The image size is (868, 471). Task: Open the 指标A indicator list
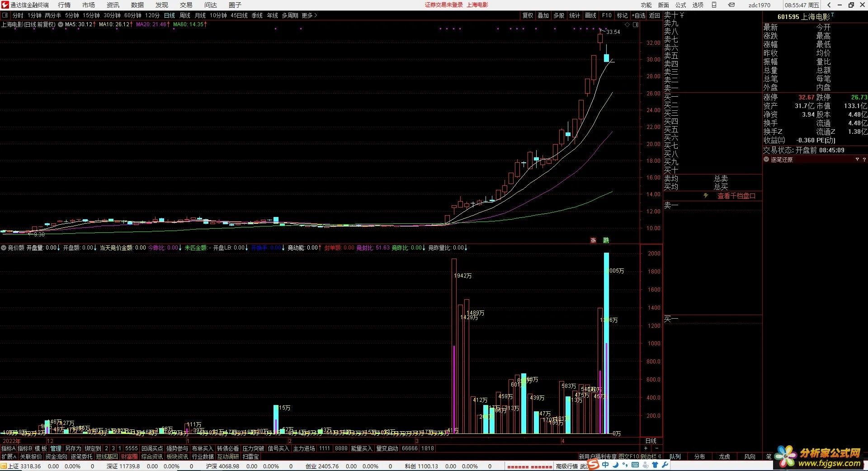coord(8,448)
